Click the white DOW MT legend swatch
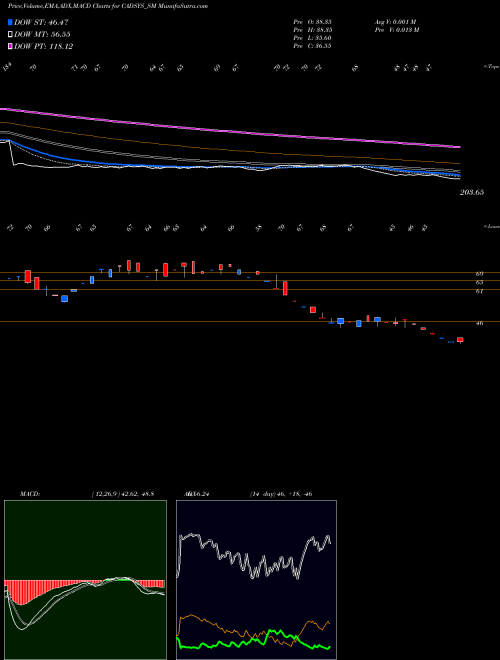The height and width of the screenshot is (660, 500). click(11, 35)
